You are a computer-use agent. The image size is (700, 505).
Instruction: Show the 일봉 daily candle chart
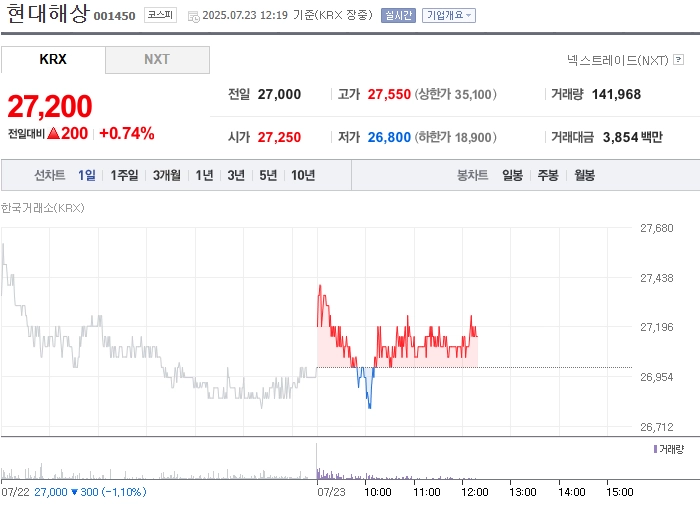pos(512,175)
